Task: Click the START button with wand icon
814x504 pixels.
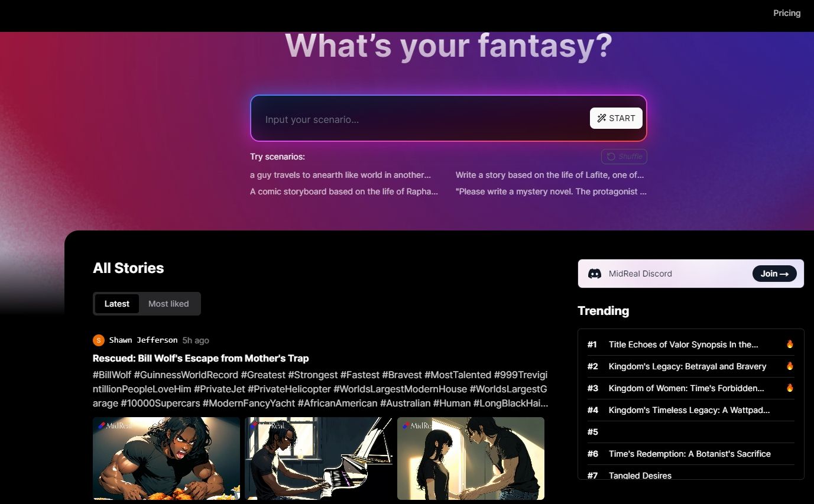Action: coord(616,118)
